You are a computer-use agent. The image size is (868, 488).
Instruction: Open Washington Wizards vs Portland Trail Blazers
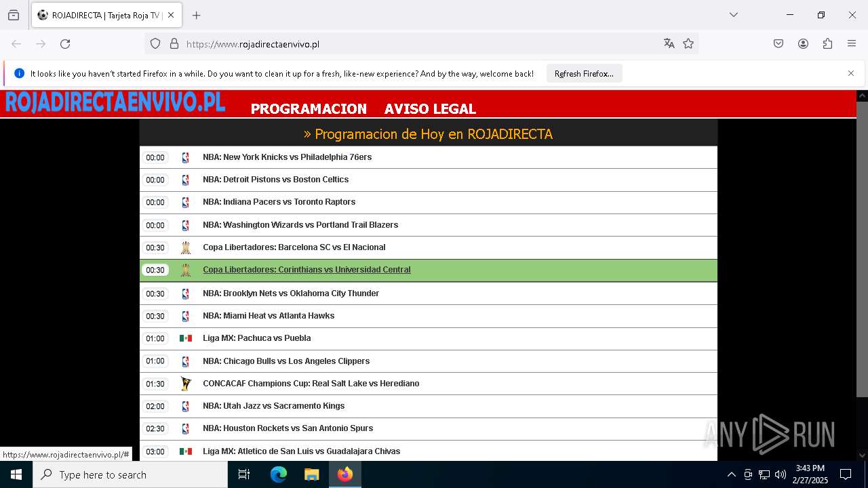(300, 225)
